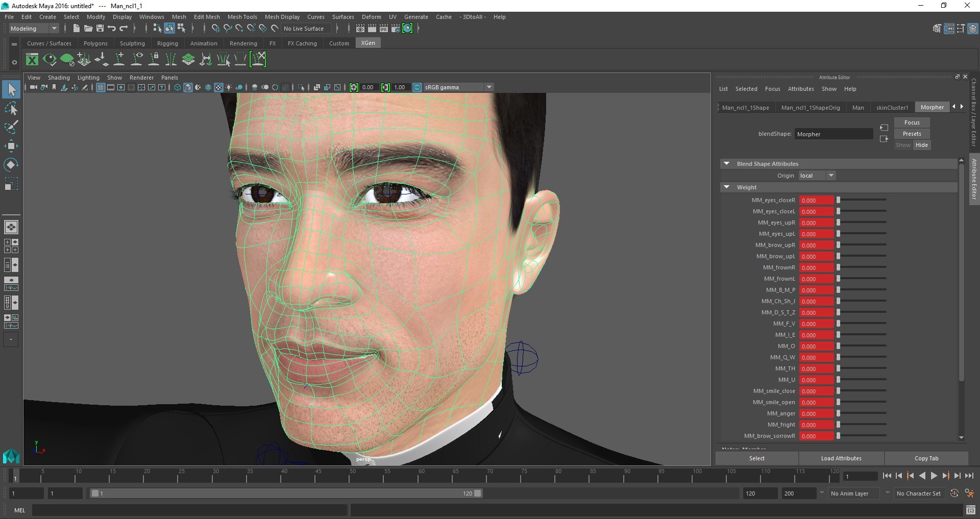Click the Presets button
Viewport: 980px width, 519px height.
[x=912, y=134]
